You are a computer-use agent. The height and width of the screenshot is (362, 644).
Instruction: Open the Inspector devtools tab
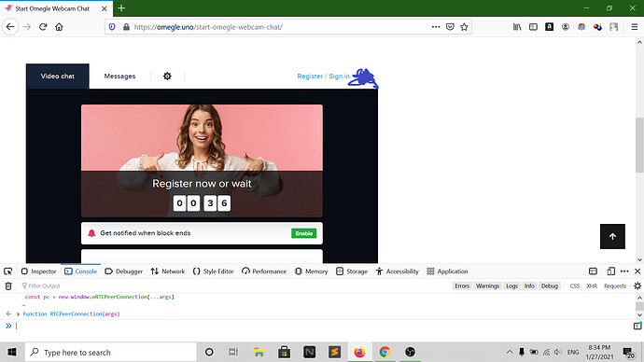(x=38, y=271)
